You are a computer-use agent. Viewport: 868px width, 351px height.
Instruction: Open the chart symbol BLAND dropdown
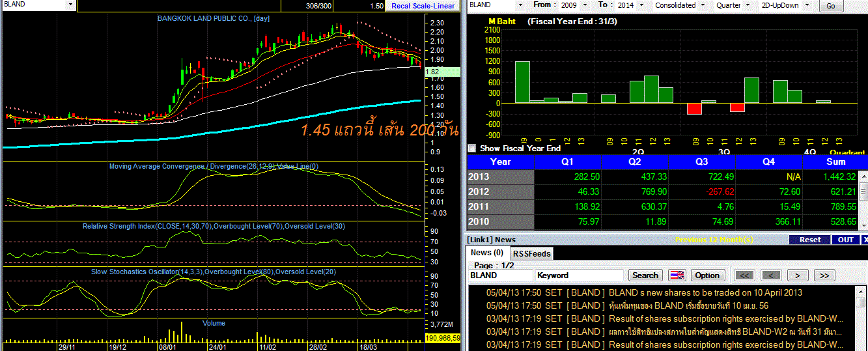[x=70, y=5]
